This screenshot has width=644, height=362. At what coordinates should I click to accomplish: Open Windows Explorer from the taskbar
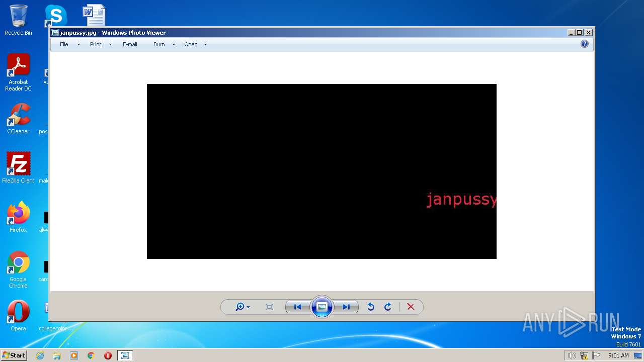pos(57,355)
